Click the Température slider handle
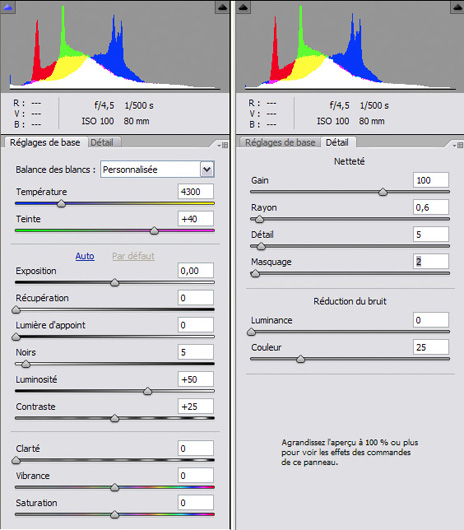Screen dimensions: 464x530 click(x=61, y=203)
